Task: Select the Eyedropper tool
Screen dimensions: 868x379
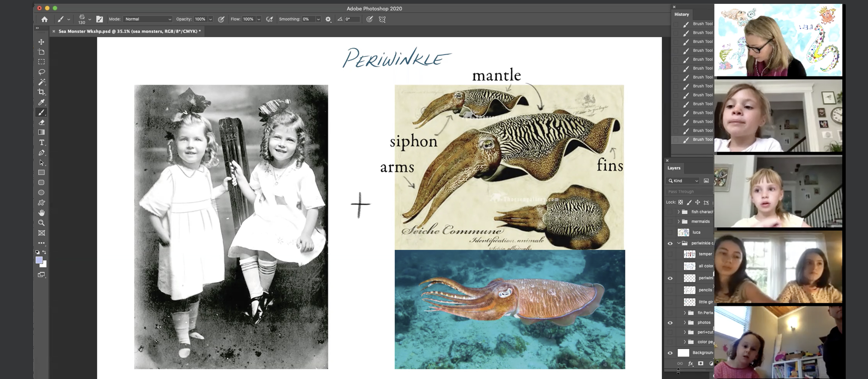Action: [x=41, y=102]
